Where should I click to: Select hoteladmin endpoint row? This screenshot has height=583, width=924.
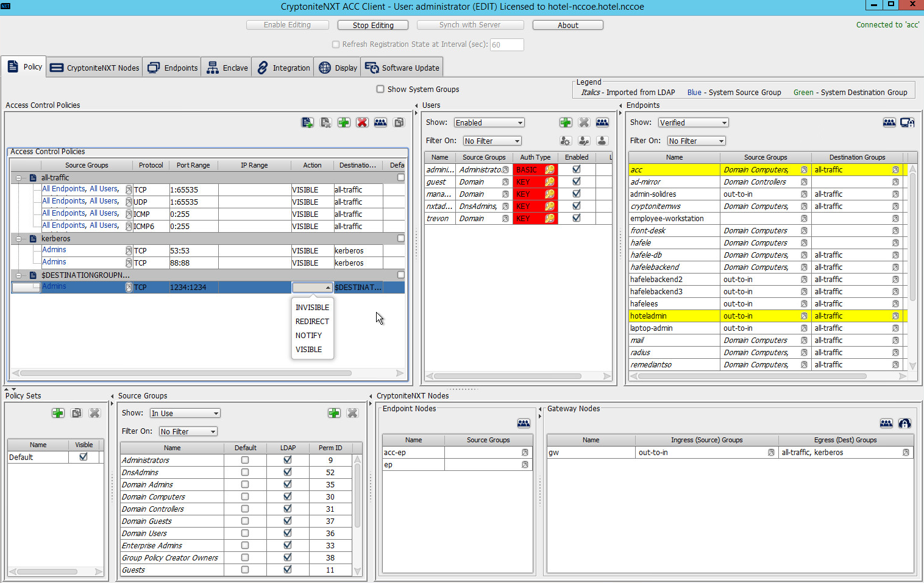pyautogui.click(x=768, y=316)
